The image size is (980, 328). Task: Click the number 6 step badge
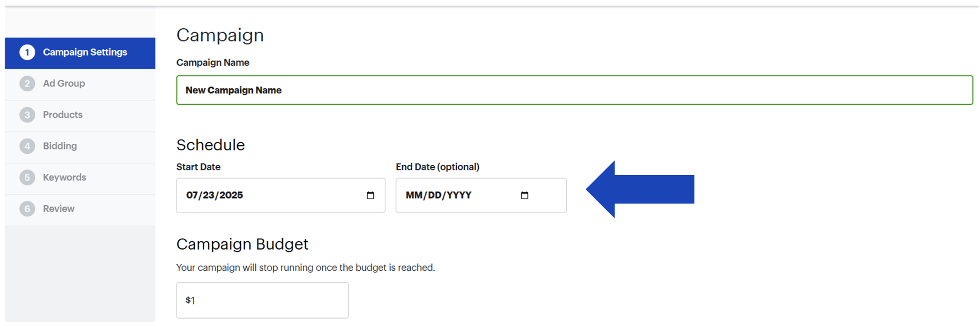pos(27,209)
